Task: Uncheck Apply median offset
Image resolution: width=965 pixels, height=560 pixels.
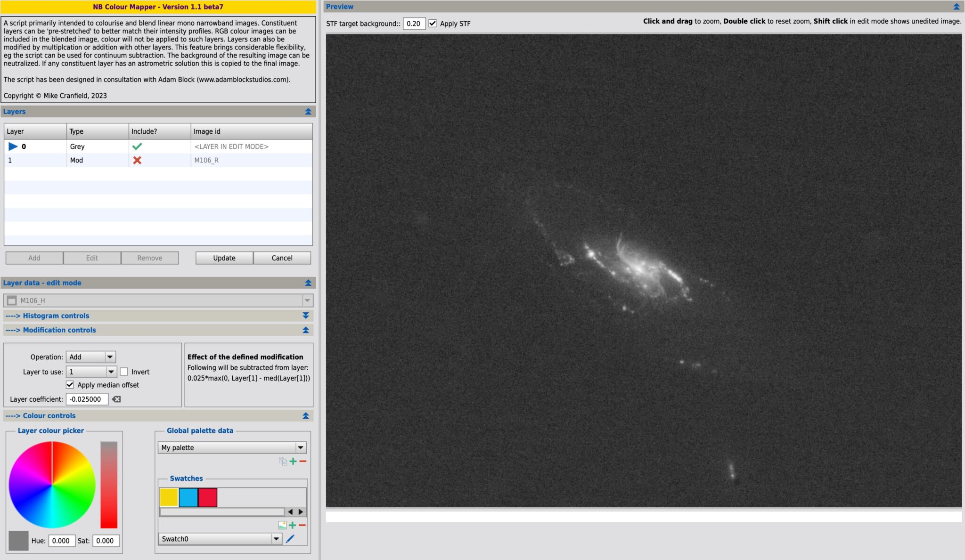Action: click(x=70, y=385)
